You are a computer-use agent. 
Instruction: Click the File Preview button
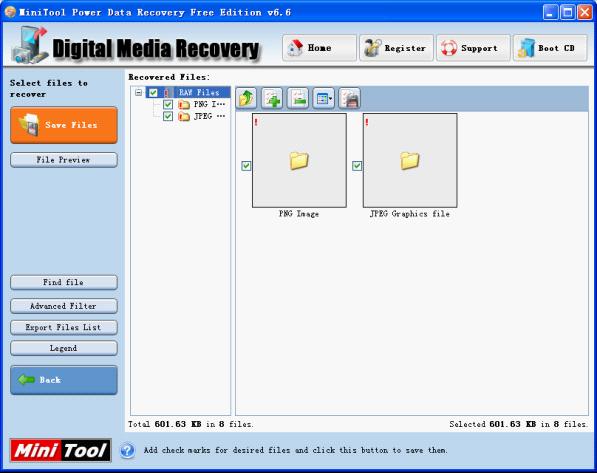(64, 160)
